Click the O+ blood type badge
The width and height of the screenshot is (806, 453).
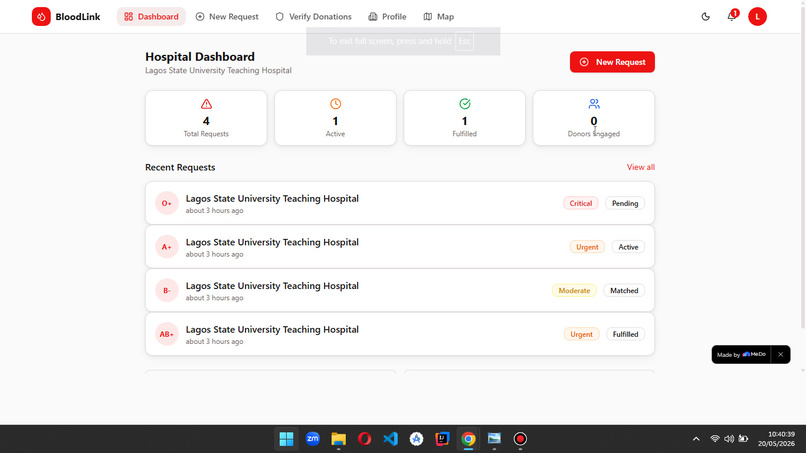coord(167,203)
